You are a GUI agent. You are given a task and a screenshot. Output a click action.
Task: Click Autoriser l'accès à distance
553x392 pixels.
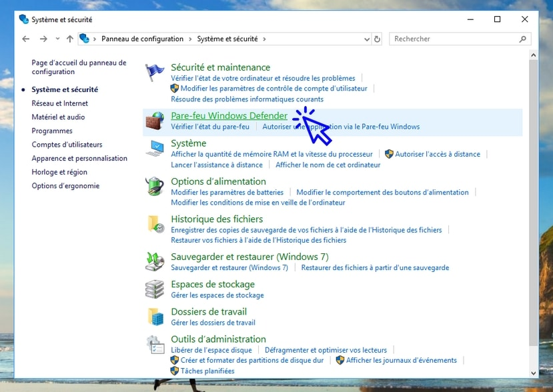438,154
